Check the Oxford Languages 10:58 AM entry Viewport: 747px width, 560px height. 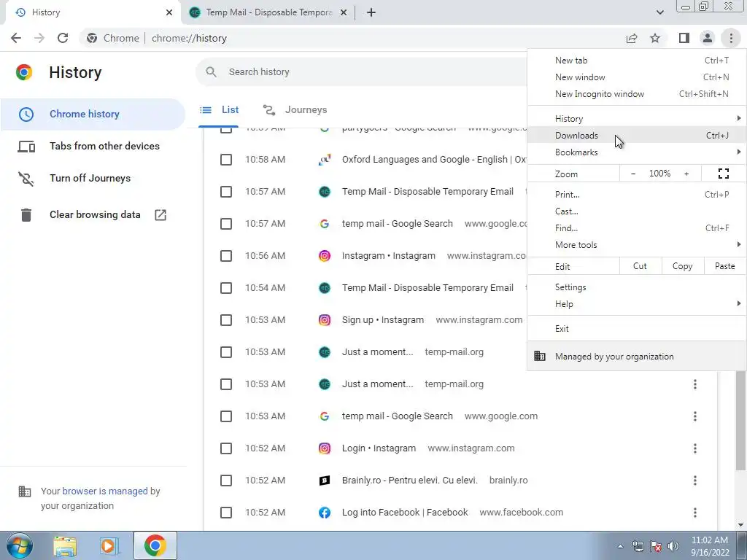pyautogui.click(x=226, y=160)
